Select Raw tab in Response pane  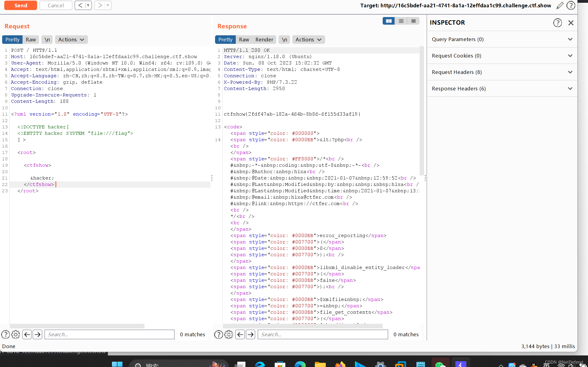pos(244,40)
